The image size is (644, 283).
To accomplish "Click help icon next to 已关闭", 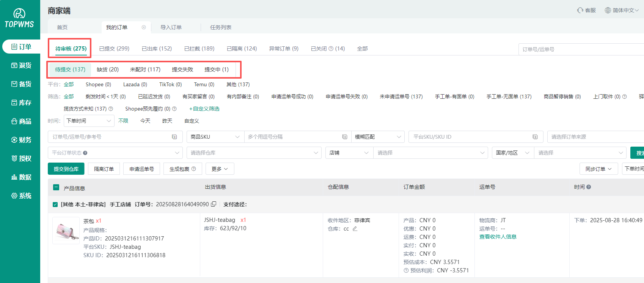I will coord(331,49).
